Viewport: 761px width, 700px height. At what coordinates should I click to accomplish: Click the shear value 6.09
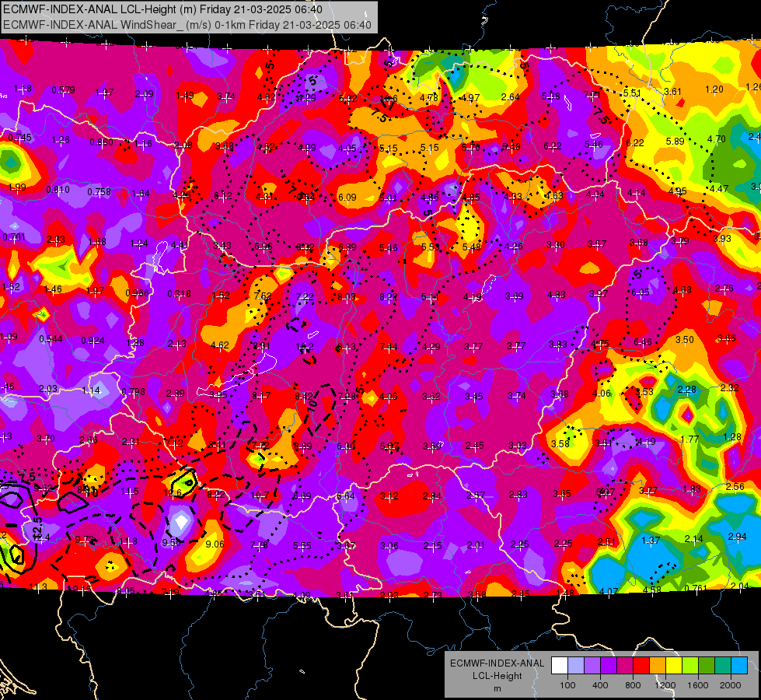[347, 198]
